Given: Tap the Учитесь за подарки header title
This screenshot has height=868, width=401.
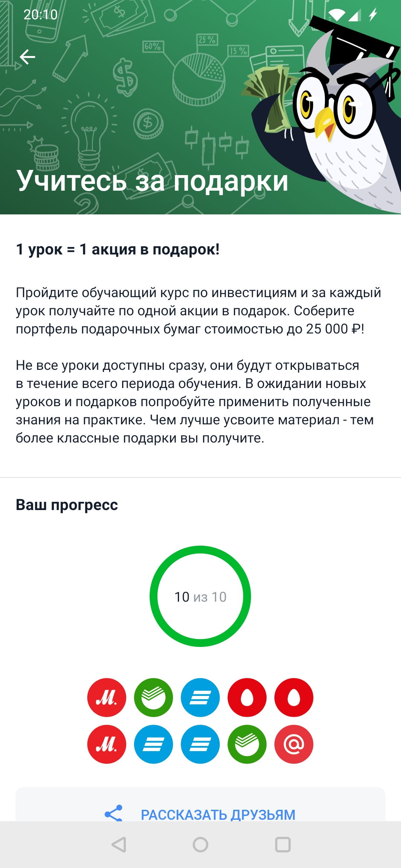Looking at the screenshot, I should point(152,181).
